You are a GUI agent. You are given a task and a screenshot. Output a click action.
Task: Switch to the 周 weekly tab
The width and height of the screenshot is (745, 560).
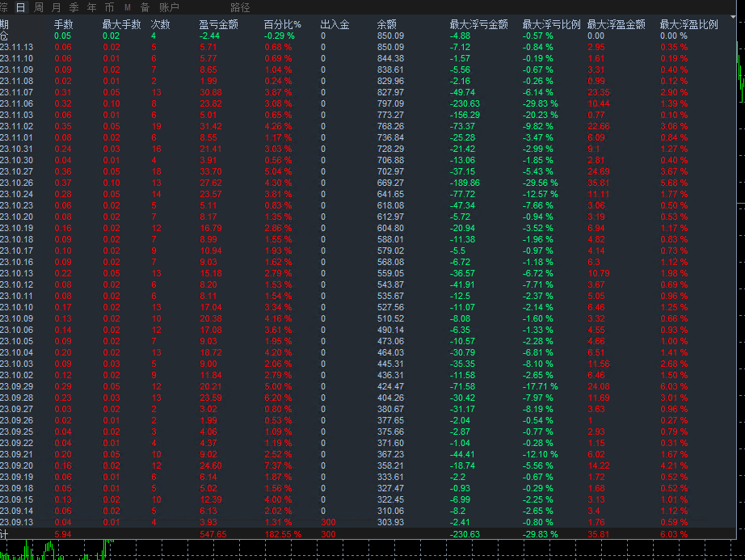[x=39, y=7]
